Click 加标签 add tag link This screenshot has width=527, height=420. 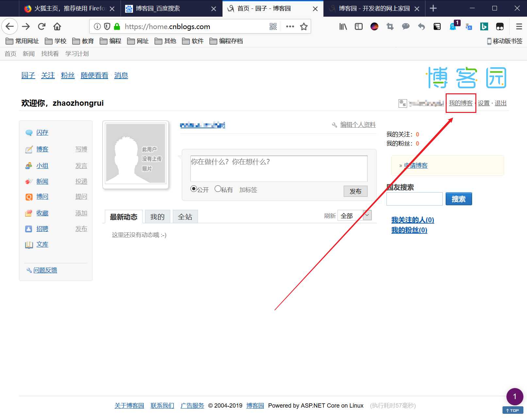(248, 190)
